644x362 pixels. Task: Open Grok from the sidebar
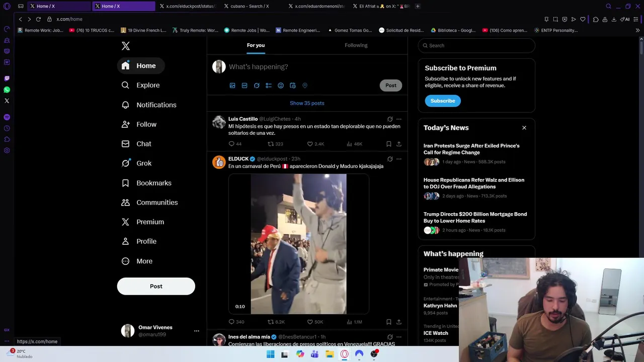(x=136, y=163)
